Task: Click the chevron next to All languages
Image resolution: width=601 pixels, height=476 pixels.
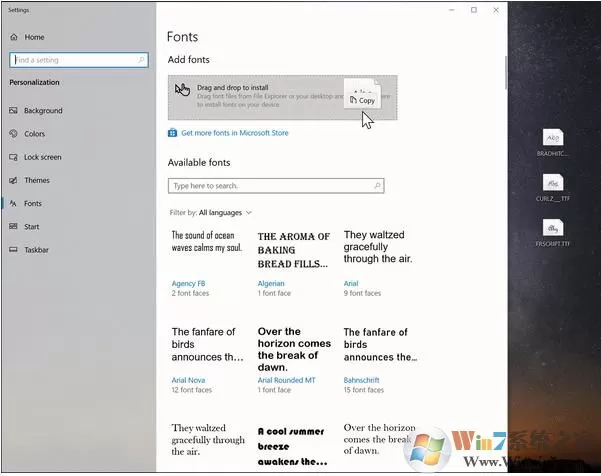Action: coord(249,213)
